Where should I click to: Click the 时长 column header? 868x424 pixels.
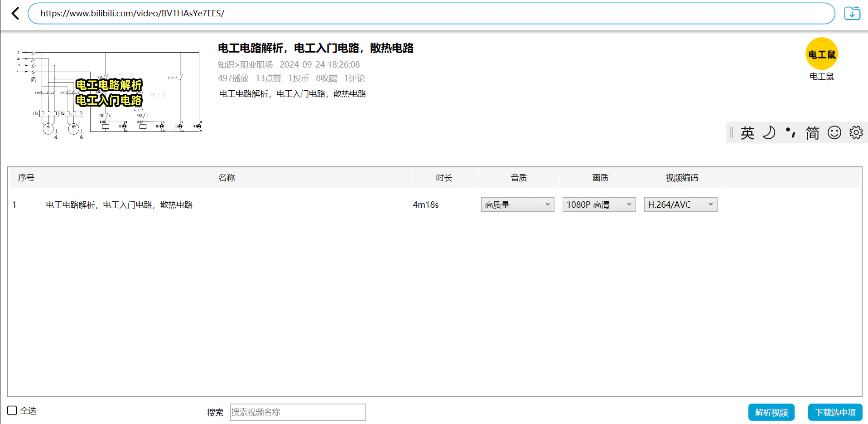tap(444, 178)
